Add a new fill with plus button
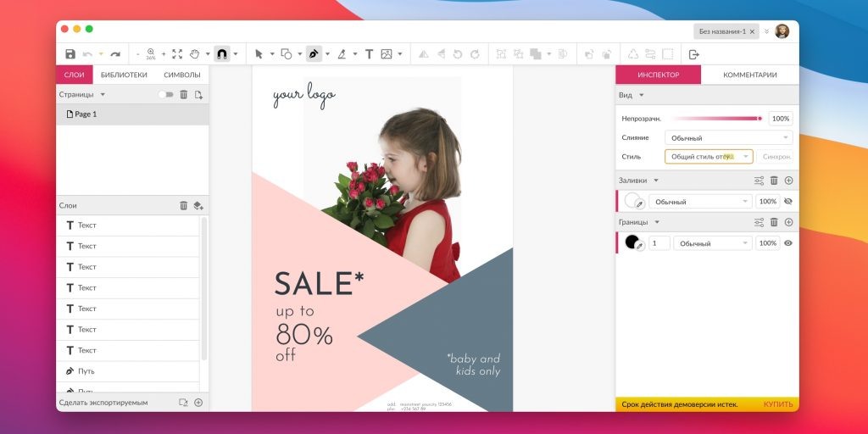Image resolution: width=868 pixels, height=434 pixels. [x=789, y=181]
